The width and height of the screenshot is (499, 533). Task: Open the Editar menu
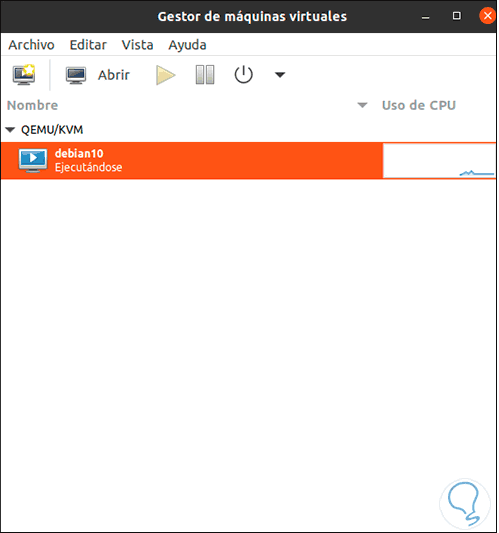click(88, 45)
